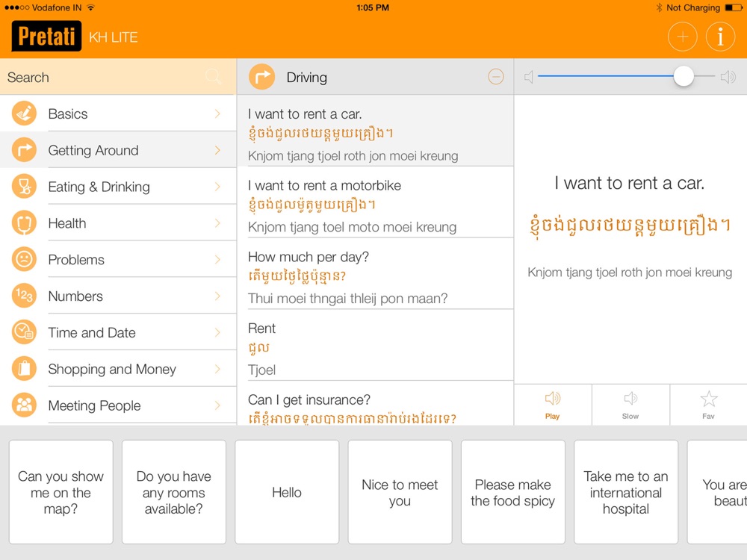The image size is (747, 560).
Task: Tap the Bluetooth icon in status bar
Action: pos(659,7)
